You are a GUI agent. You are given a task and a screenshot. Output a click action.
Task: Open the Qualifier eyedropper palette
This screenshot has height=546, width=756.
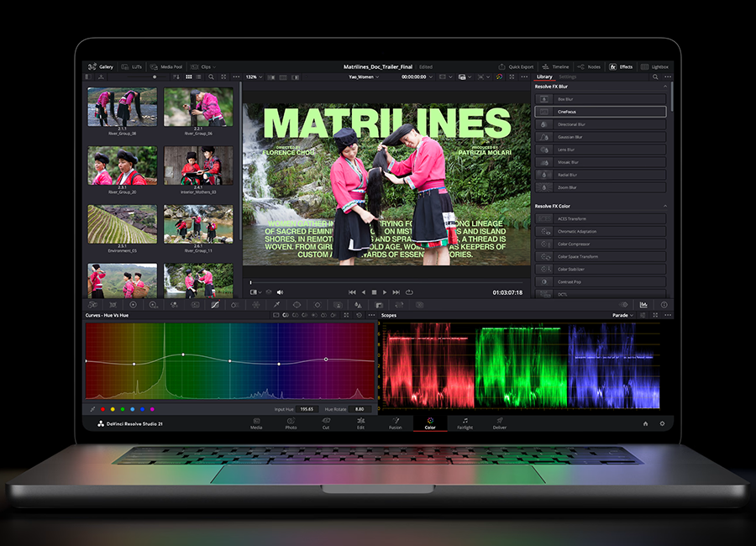point(276,305)
